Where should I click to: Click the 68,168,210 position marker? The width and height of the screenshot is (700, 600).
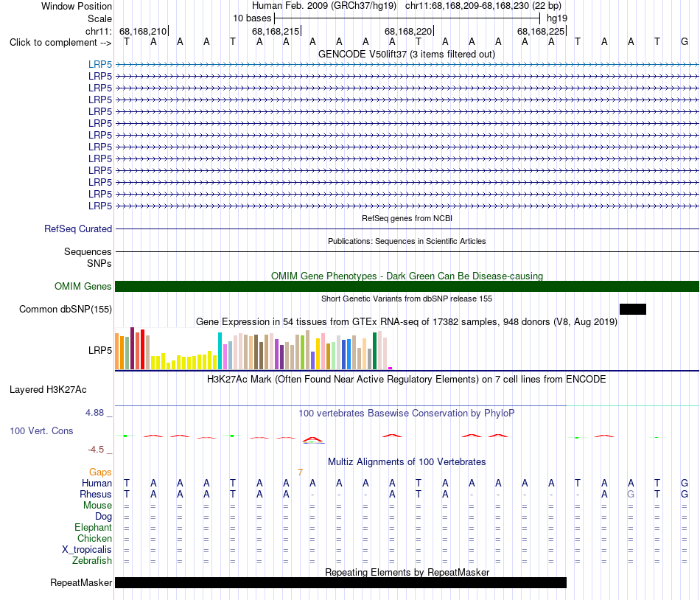(x=143, y=31)
